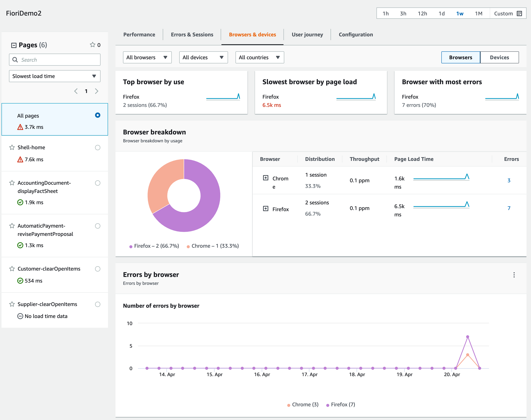Open the All browsers dropdown
This screenshot has height=420, width=531.
(x=147, y=57)
